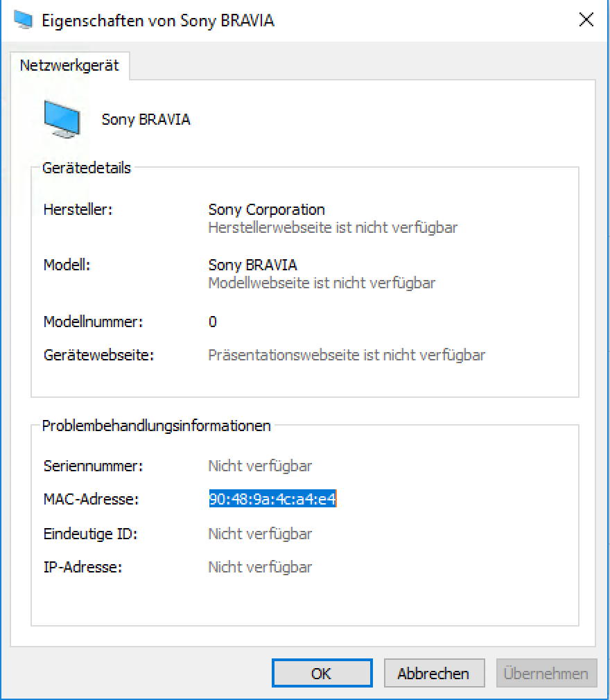Click the highlighted MAC address value
This screenshot has height=700, width=610.
(x=272, y=498)
